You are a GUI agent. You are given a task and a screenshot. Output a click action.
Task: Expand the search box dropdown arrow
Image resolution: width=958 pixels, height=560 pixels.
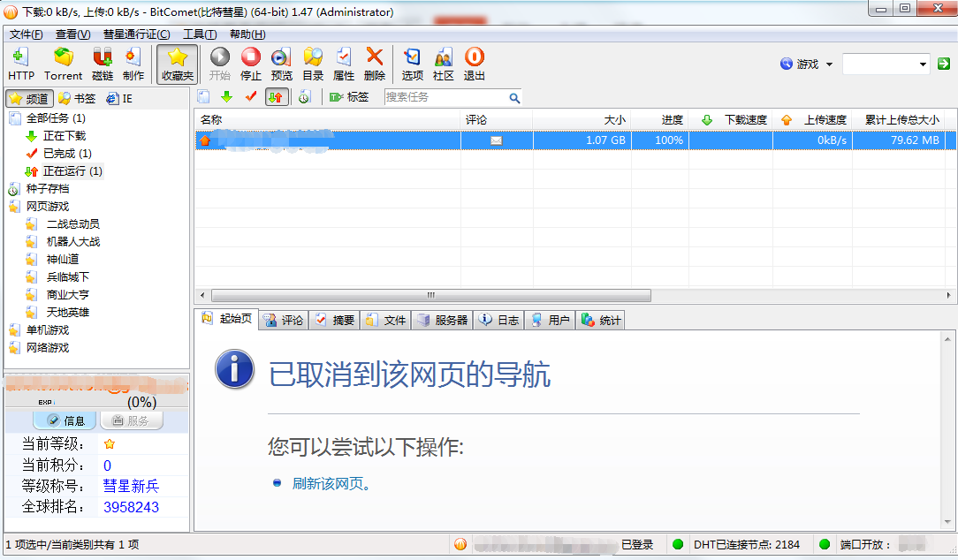click(x=923, y=64)
